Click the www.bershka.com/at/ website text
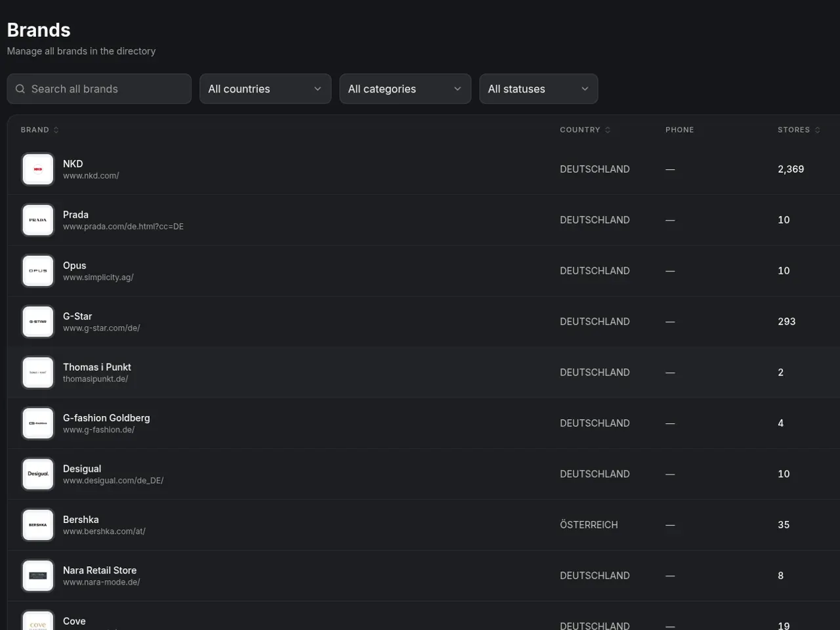 point(104,532)
